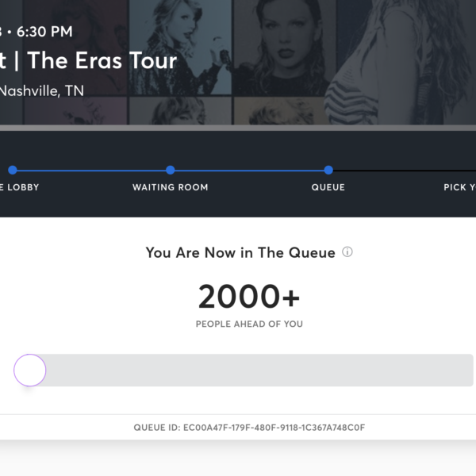Click the banner photo holding a microphone
476x476 pixels.
click(180, 48)
